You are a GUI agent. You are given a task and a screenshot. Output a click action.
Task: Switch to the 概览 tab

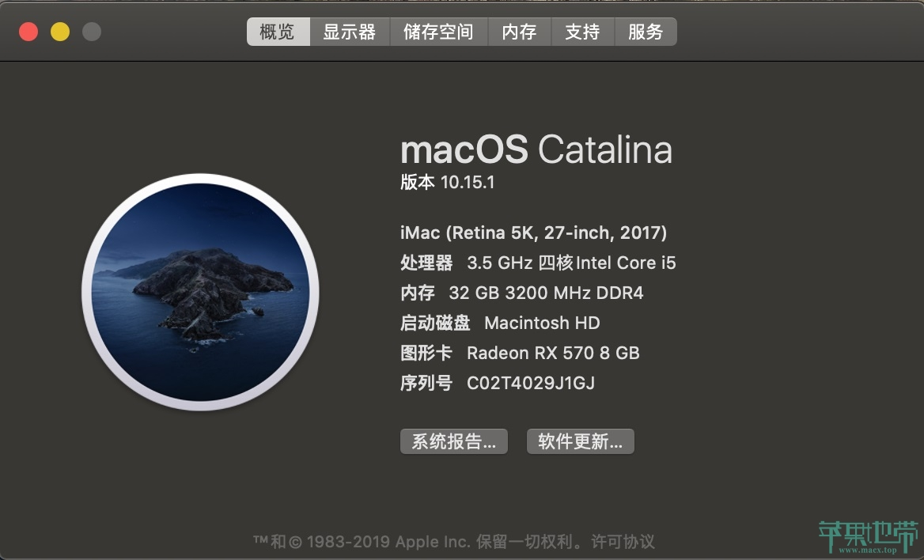pyautogui.click(x=278, y=31)
